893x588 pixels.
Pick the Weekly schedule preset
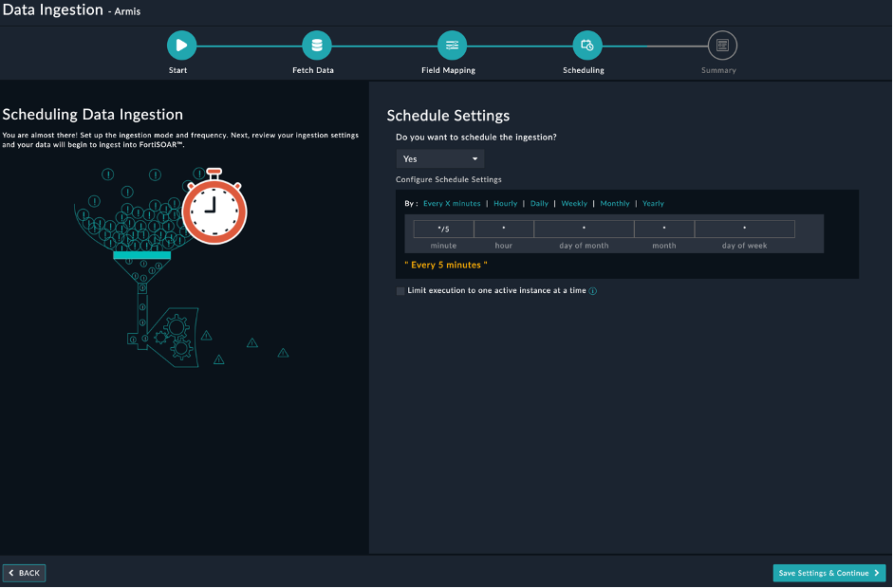point(574,204)
